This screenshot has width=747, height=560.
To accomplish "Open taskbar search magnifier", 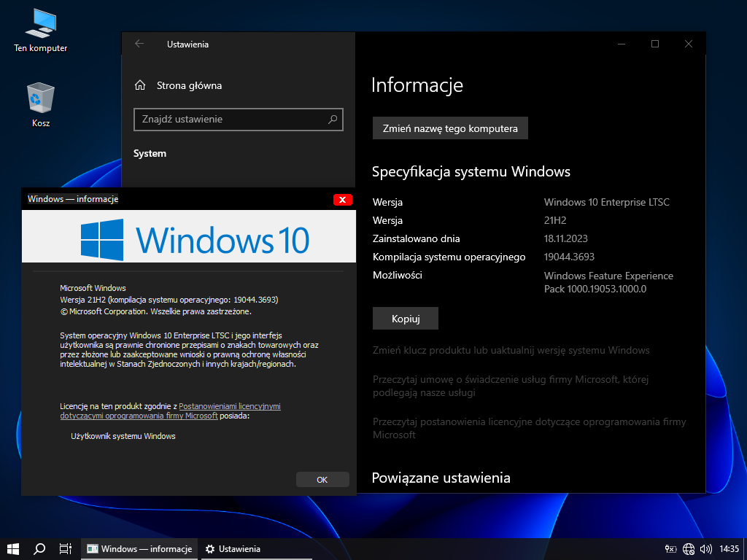I will (x=39, y=548).
